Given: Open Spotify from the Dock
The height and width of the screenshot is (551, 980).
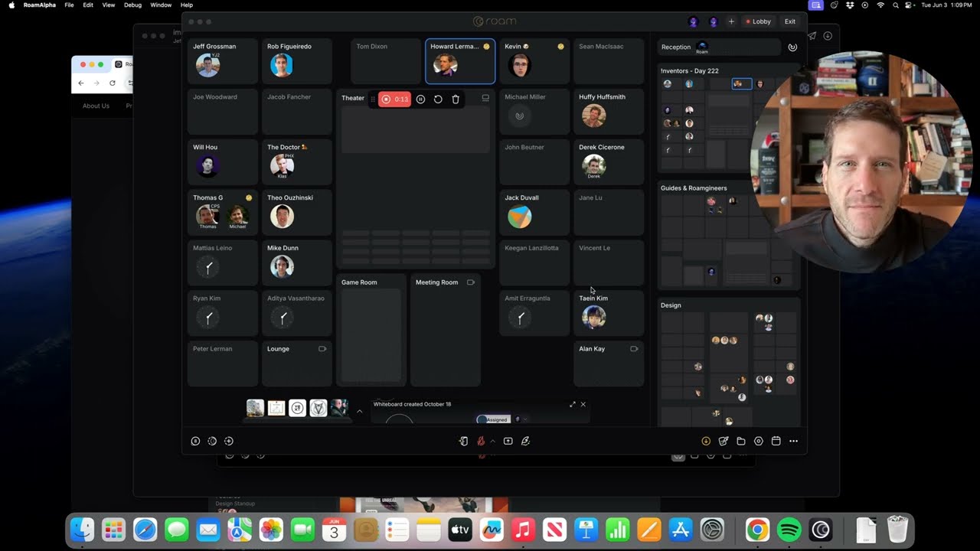Looking at the screenshot, I should coord(789,529).
